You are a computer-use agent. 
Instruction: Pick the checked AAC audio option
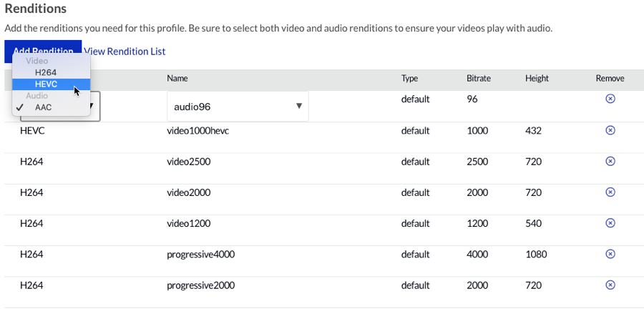(44, 107)
